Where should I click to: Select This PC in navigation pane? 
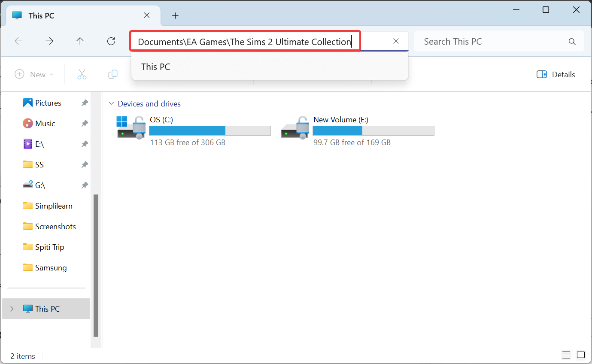[x=46, y=309]
